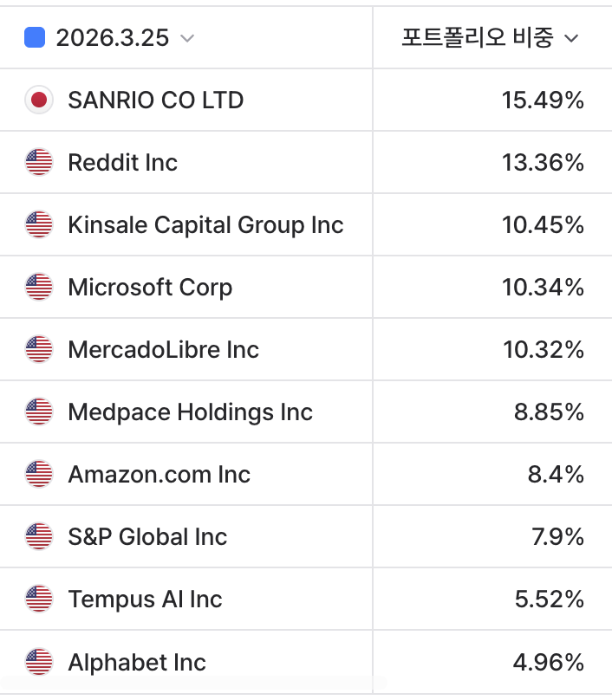Viewport: 612px width, 700px height.
Task: Click the flag icon next to Medpace Holdings
Action: 38,412
